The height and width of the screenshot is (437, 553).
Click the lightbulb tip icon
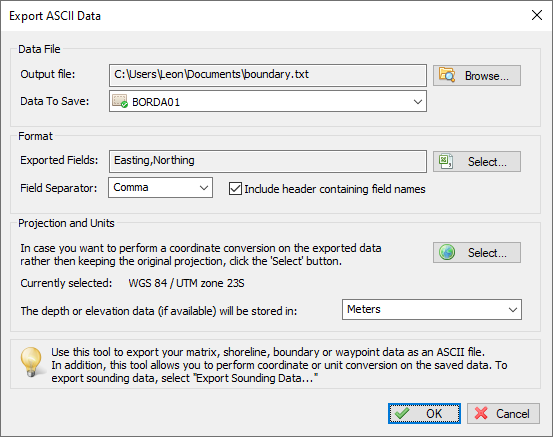pos(31,362)
